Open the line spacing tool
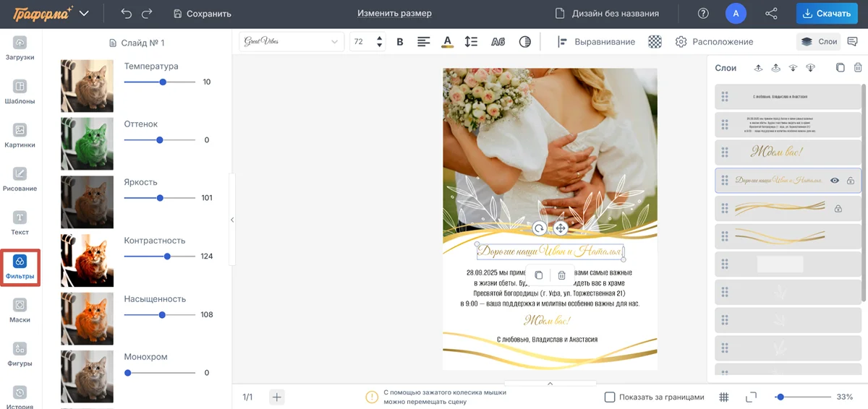This screenshot has width=868, height=409. [471, 42]
